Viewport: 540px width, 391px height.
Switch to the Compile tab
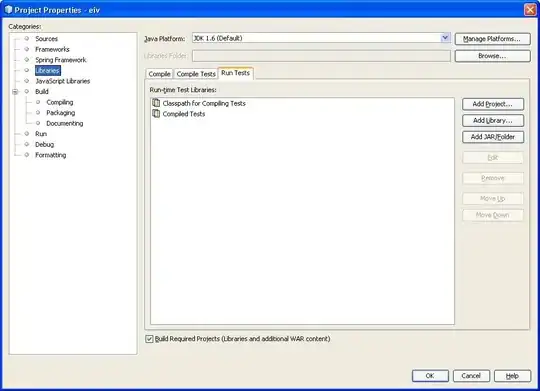[x=159, y=74]
